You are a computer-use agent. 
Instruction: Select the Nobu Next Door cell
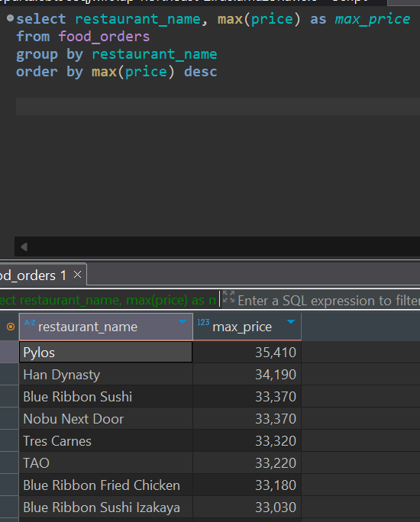(106, 418)
